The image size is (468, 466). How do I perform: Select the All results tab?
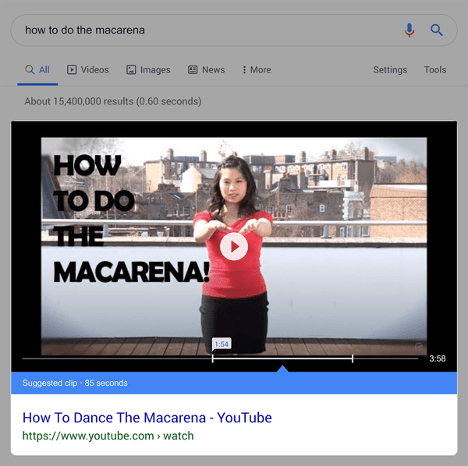pyautogui.click(x=37, y=70)
